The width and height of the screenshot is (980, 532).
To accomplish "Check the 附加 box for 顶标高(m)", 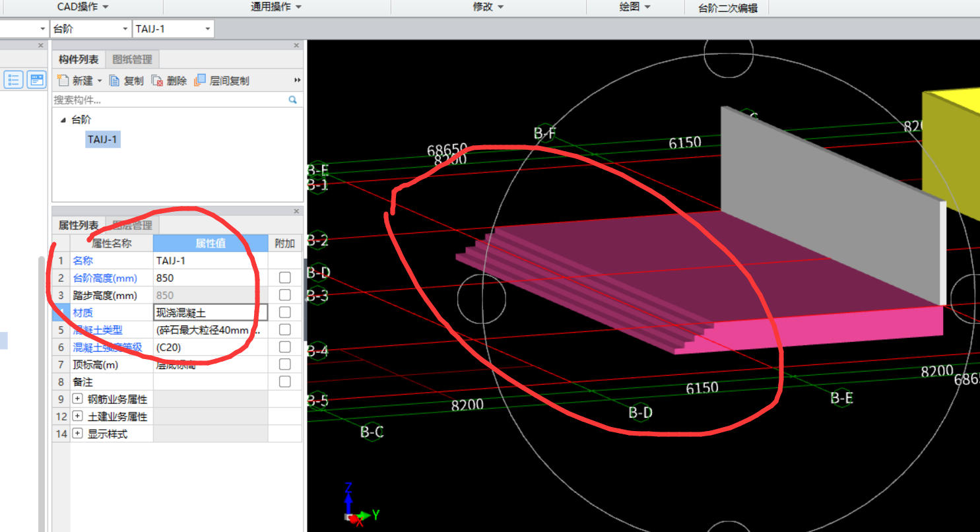I will 284,364.
